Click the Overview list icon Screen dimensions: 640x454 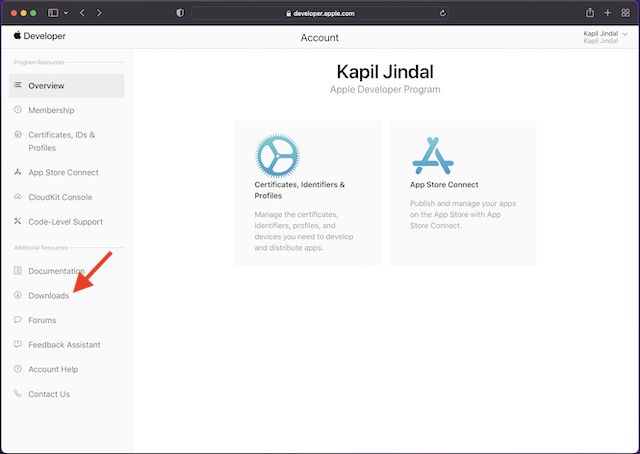18,85
